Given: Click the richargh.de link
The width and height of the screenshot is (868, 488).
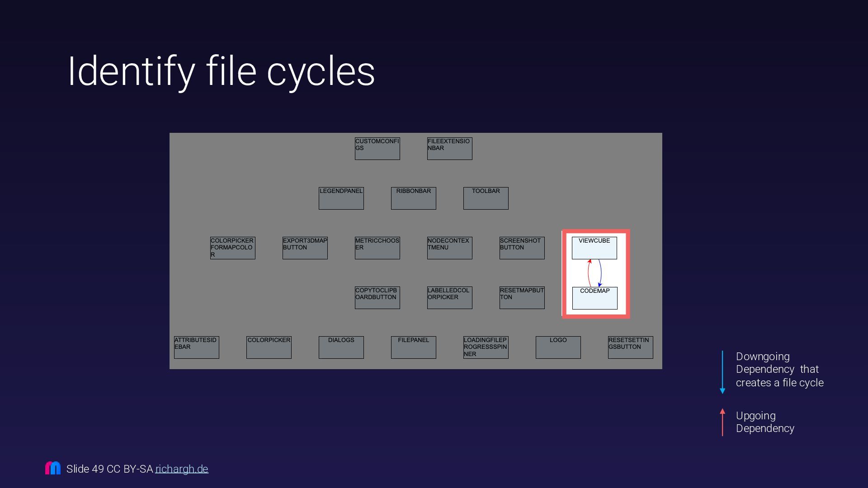Looking at the screenshot, I should click(x=182, y=469).
